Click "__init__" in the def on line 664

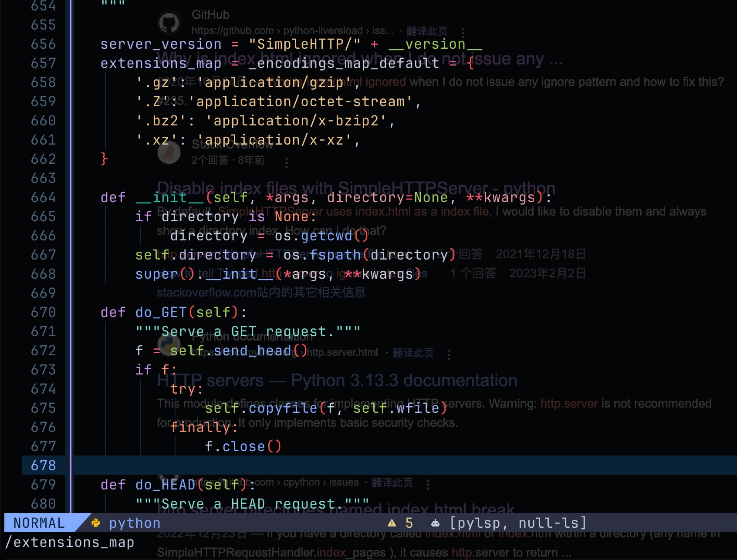tap(169, 197)
